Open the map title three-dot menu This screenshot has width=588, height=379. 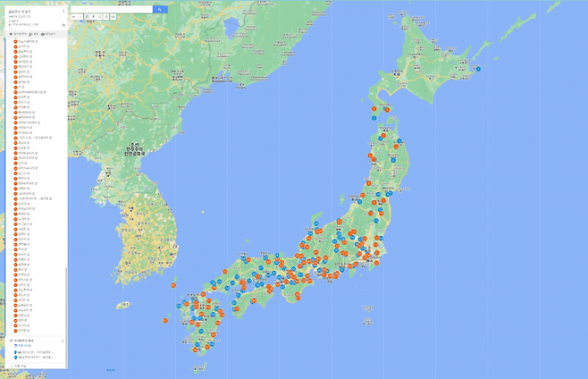(x=63, y=11)
